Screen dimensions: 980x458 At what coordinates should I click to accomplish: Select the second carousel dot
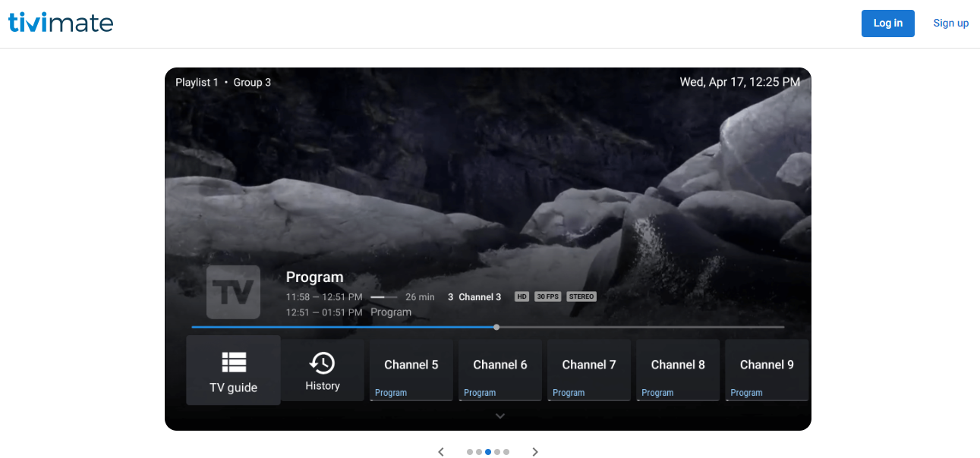pyautogui.click(x=479, y=452)
